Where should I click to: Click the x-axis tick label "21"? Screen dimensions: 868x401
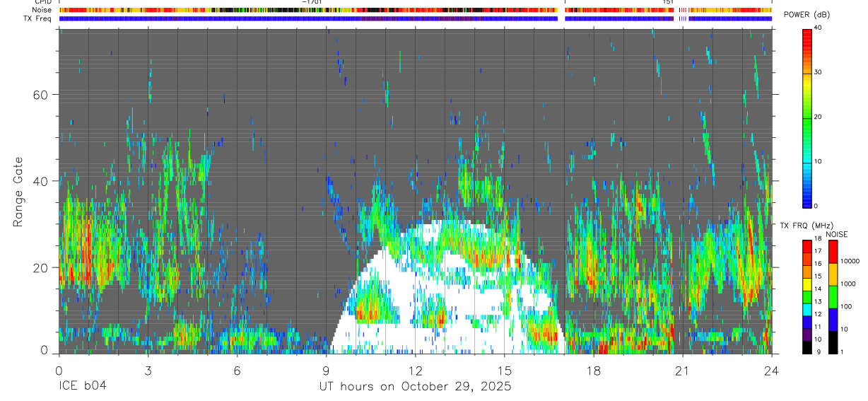coord(682,370)
